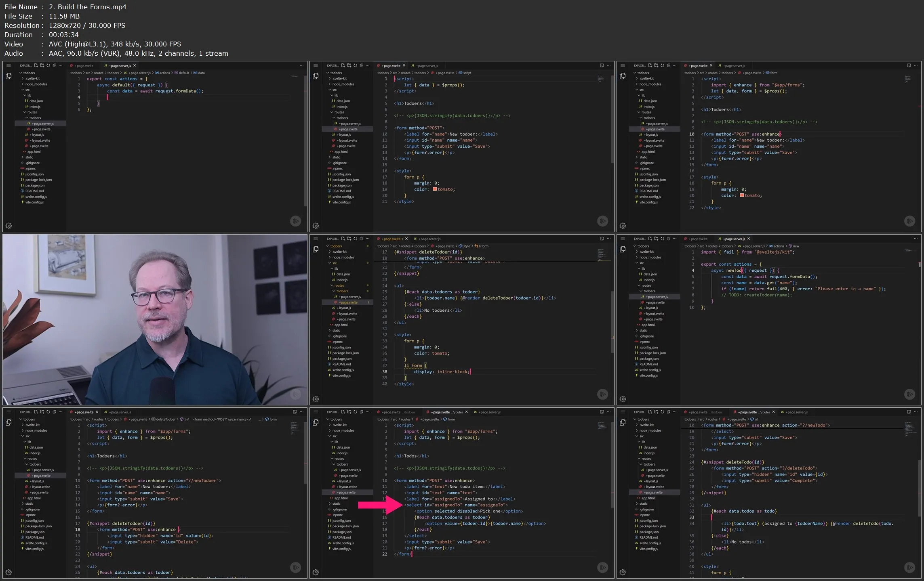
Task: Open settings gear in the 21-line +page.svelte frame
Action: [316, 226]
